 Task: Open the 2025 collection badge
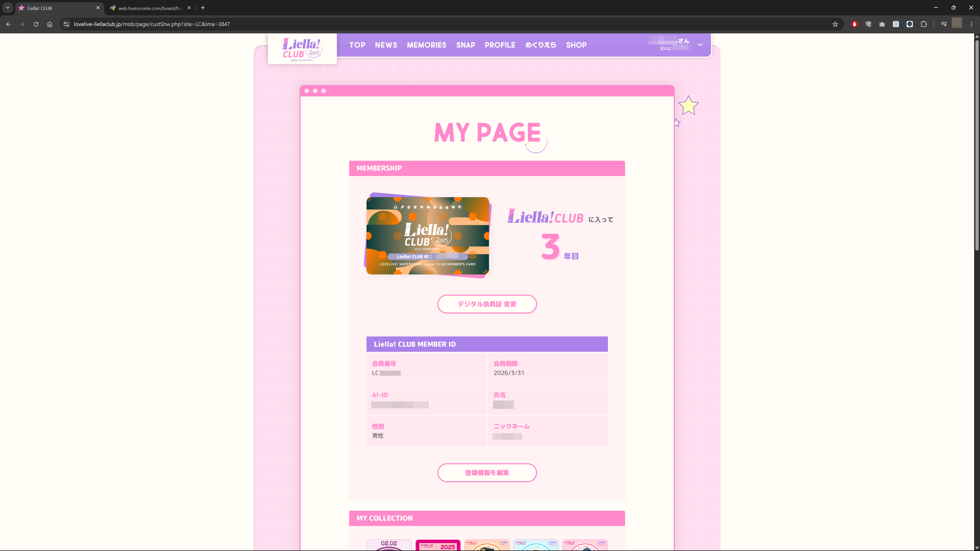pos(438,545)
